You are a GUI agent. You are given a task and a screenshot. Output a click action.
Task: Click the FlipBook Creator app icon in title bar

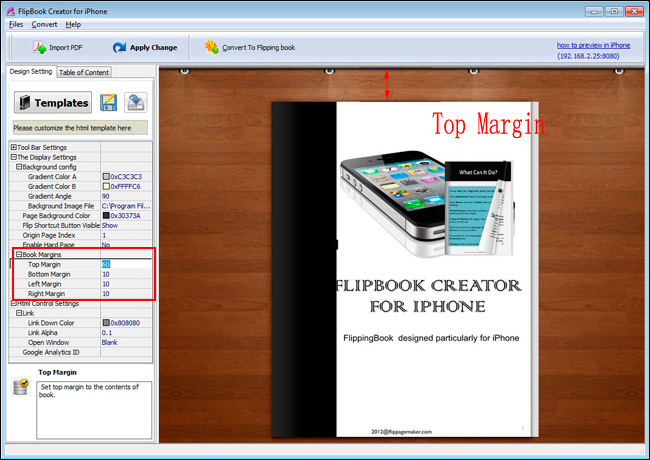point(11,11)
